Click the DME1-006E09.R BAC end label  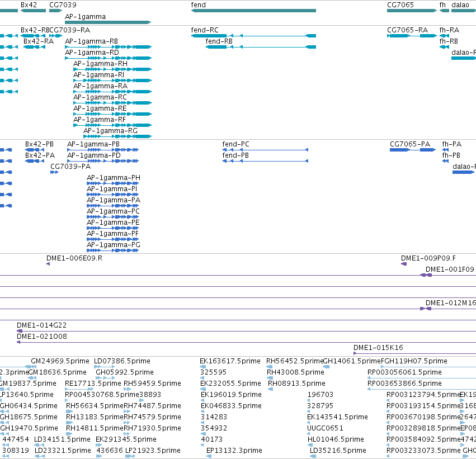tap(74, 258)
